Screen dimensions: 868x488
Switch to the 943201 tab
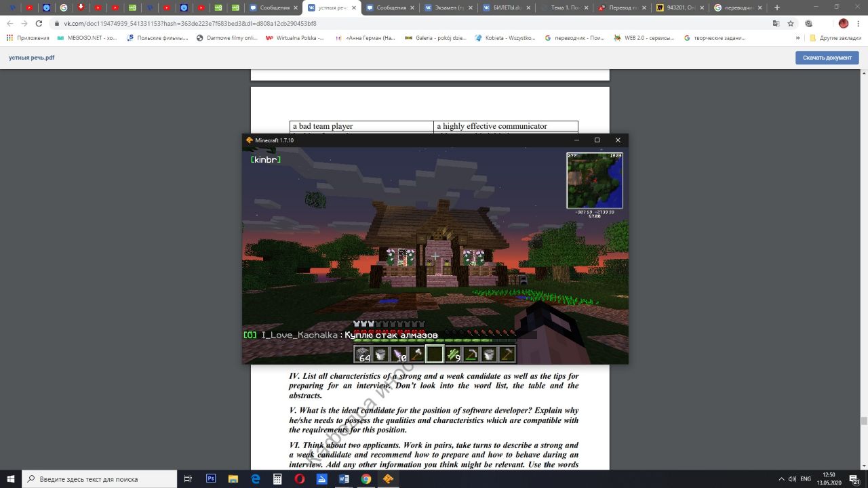tap(679, 7)
